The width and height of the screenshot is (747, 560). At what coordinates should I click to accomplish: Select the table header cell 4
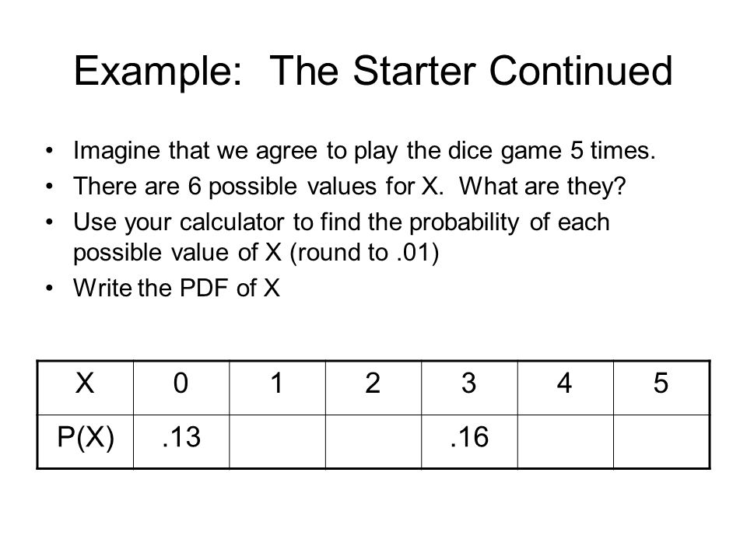tap(566, 387)
